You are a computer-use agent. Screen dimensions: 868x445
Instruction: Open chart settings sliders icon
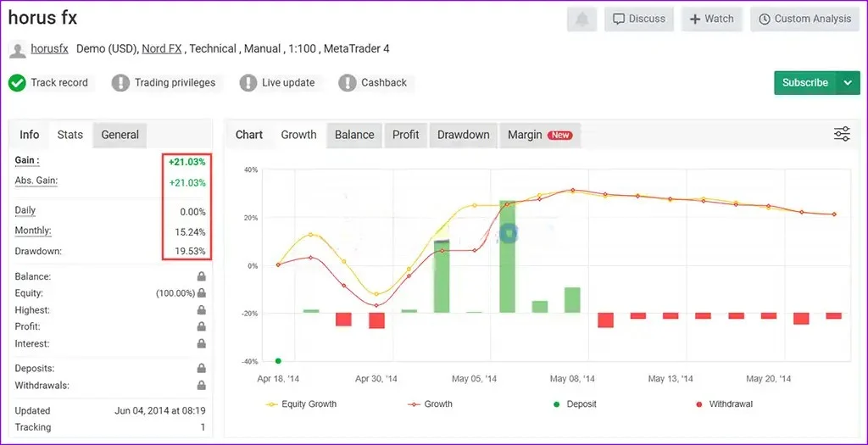click(x=842, y=134)
